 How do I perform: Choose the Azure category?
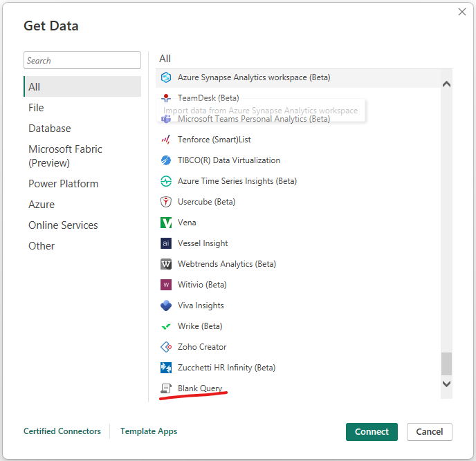(x=42, y=205)
